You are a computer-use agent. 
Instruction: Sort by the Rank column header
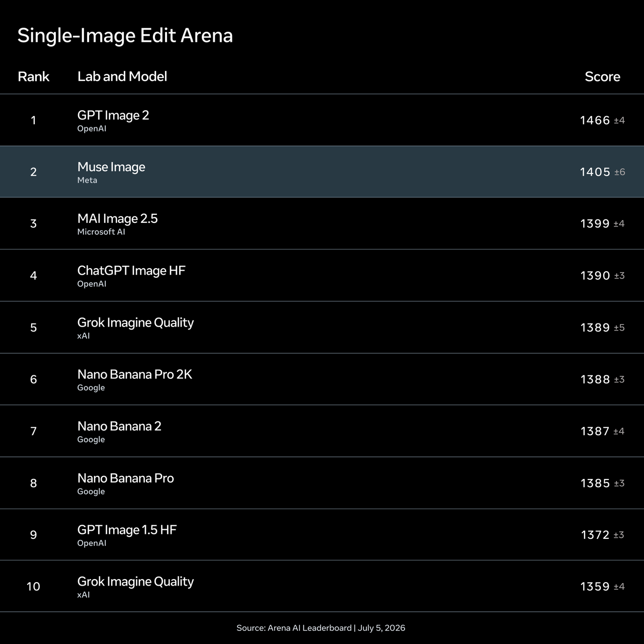tap(33, 76)
